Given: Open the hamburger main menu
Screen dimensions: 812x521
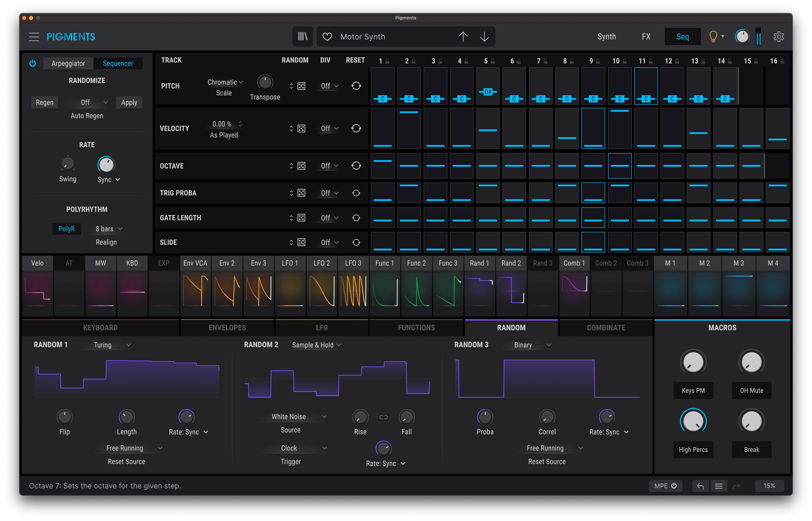Looking at the screenshot, I should coord(34,37).
